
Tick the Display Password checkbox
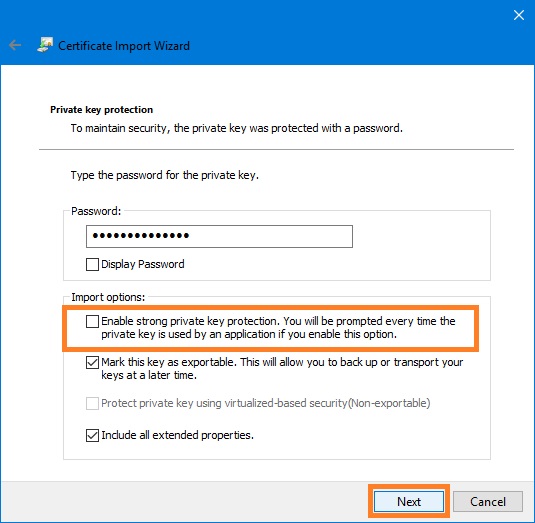click(92, 264)
